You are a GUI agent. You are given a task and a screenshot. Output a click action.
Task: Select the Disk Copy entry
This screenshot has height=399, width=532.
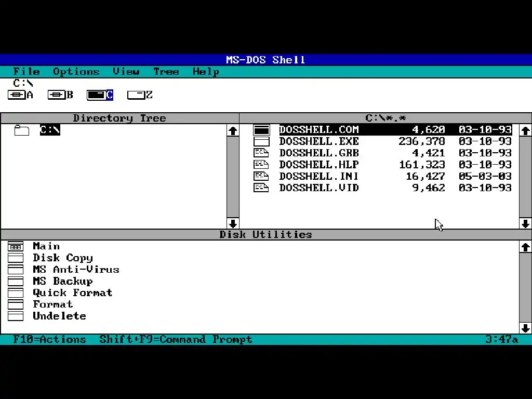click(63, 258)
